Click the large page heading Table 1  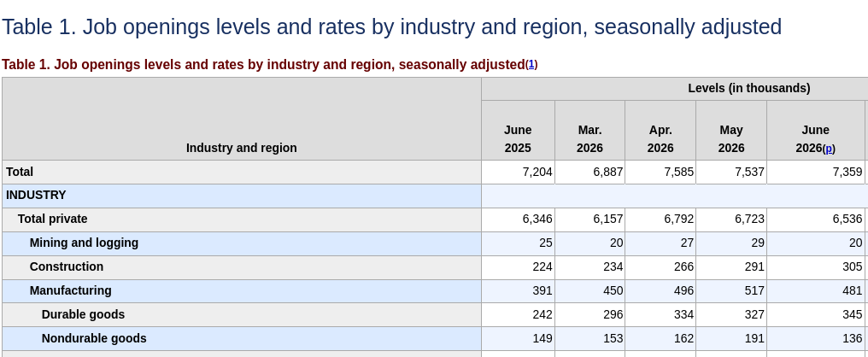coord(392,27)
